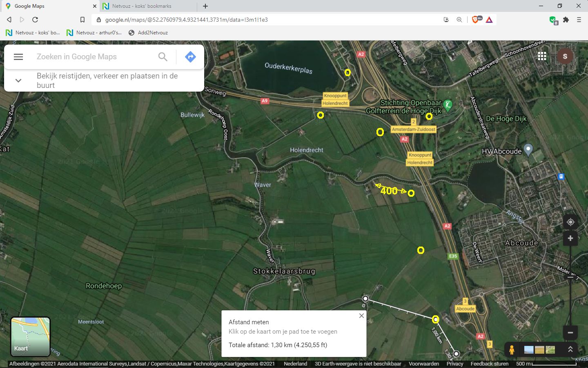Close the Afstand meten popup
588x368 pixels.
coord(361,316)
